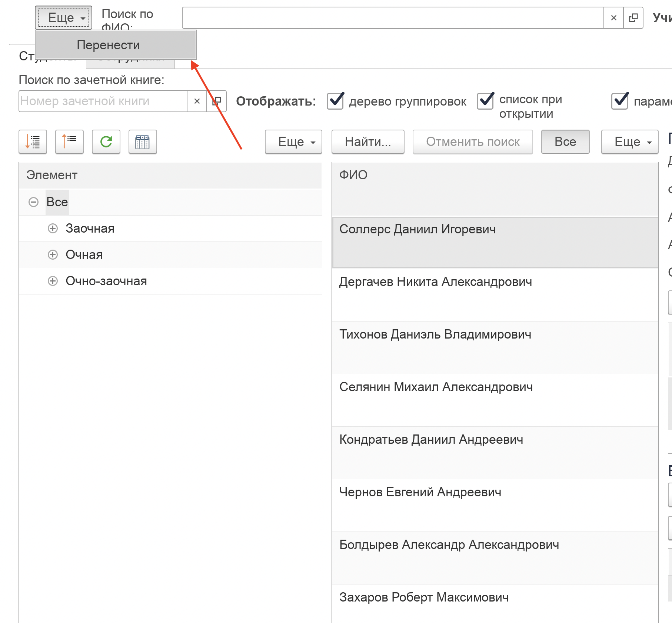This screenshot has width=672, height=623.
Task: Toggle the checkbox before парам… label
Action: click(x=620, y=101)
